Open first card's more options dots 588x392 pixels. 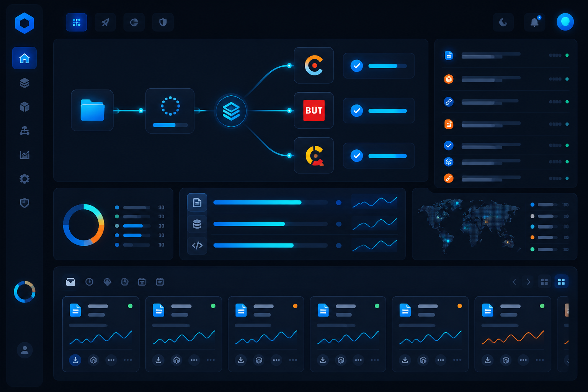(x=111, y=360)
